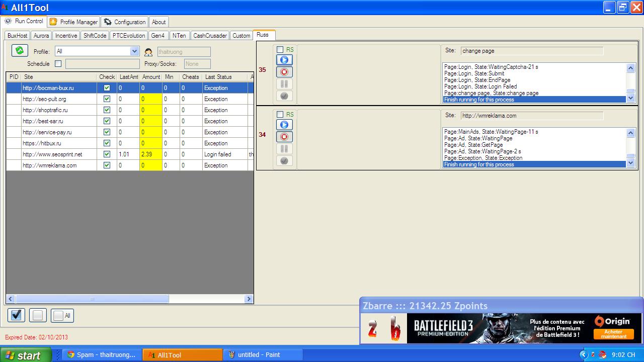Toggle the RS checkbox for process 34

point(280,115)
